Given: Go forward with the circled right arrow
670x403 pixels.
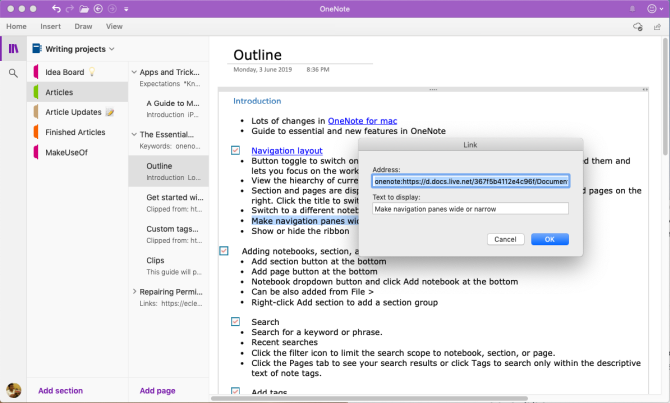Looking at the screenshot, I should 112,9.
